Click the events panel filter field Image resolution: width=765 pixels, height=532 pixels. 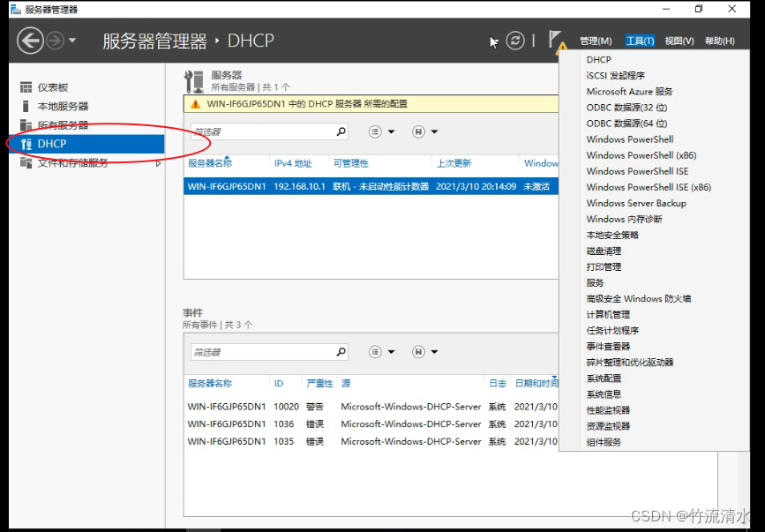(x=262, y=352)
